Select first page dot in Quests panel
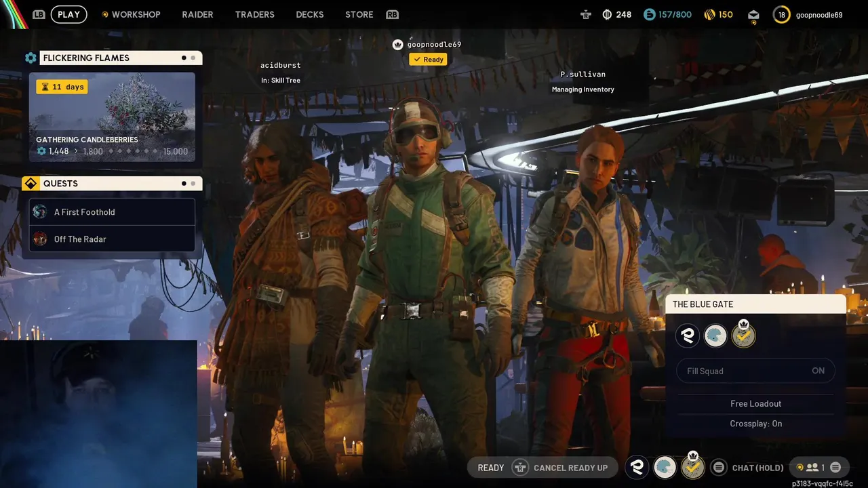This screenshot has height=488, width=868. pyautogui.click(x=184, y=184)
